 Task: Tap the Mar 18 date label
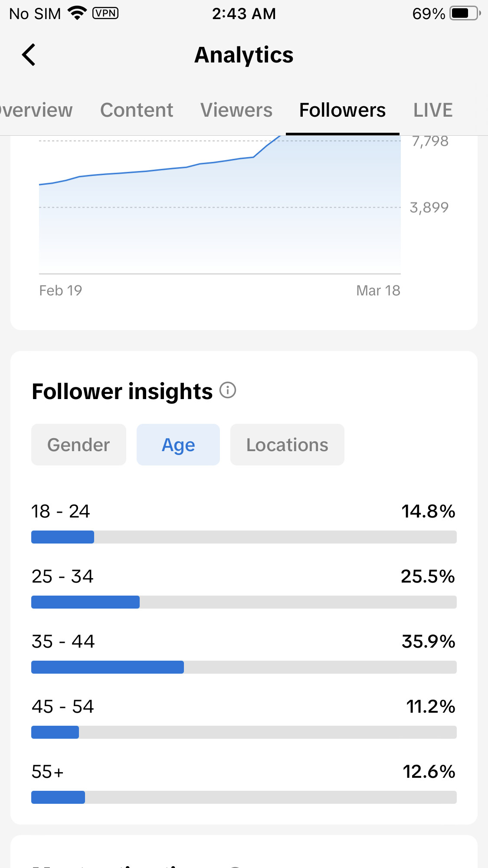[378, 291]
